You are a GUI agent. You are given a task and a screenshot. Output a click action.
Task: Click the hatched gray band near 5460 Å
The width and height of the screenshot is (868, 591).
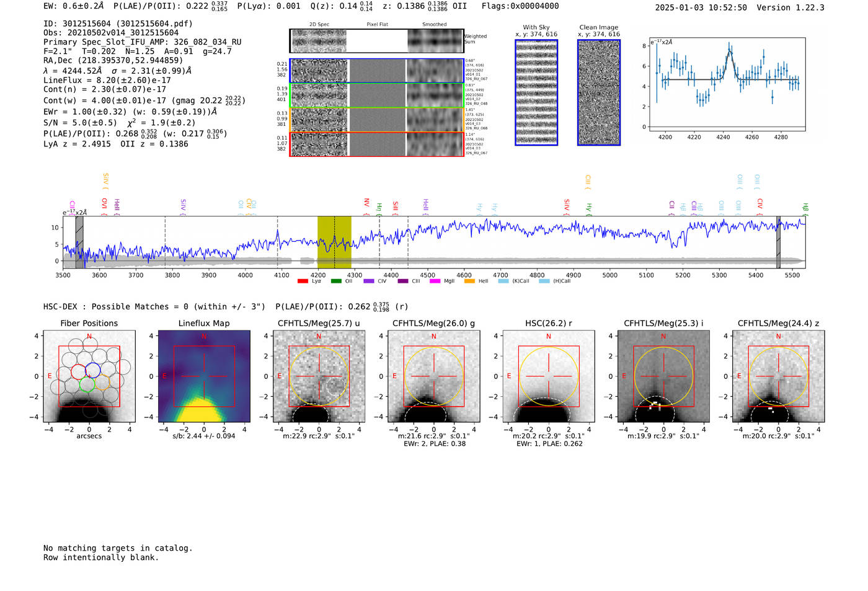point(778,242)
